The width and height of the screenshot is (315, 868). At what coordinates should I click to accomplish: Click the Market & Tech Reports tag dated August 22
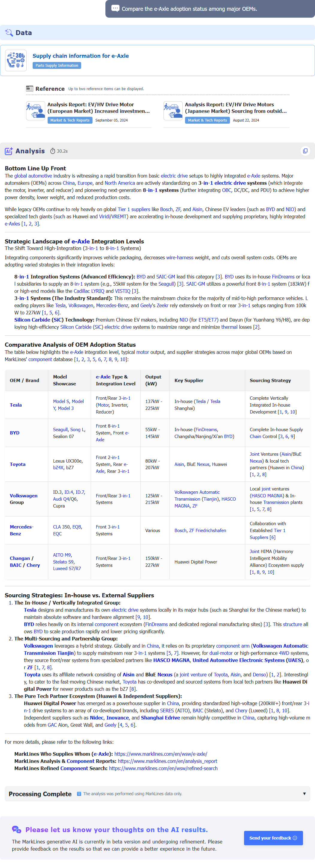(207, 120)
